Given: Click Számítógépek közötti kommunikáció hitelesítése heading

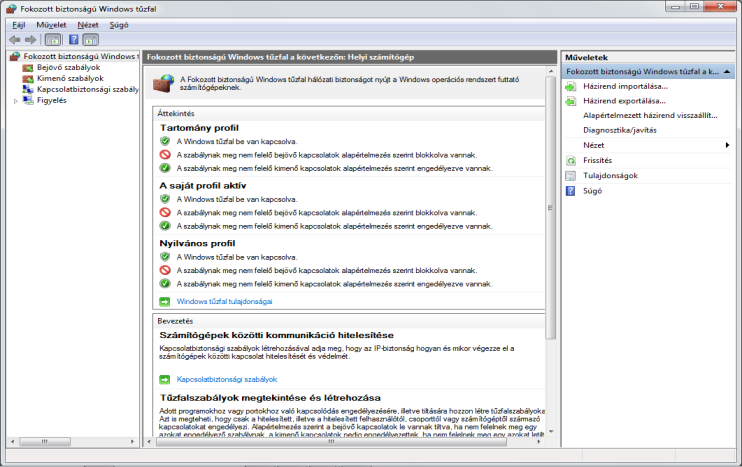Looking at the screenshot, I should 276,335.
